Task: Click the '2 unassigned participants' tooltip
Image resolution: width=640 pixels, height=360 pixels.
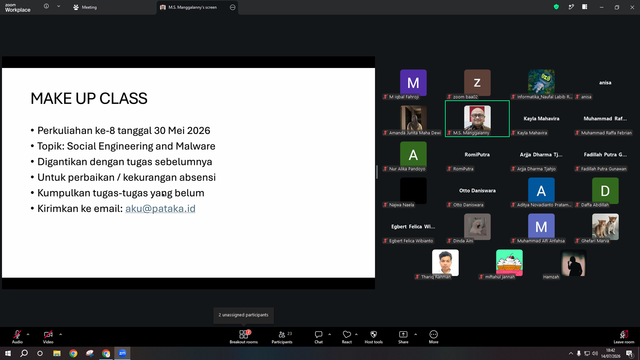Action: pyautogui.click(x=244, y=315)
